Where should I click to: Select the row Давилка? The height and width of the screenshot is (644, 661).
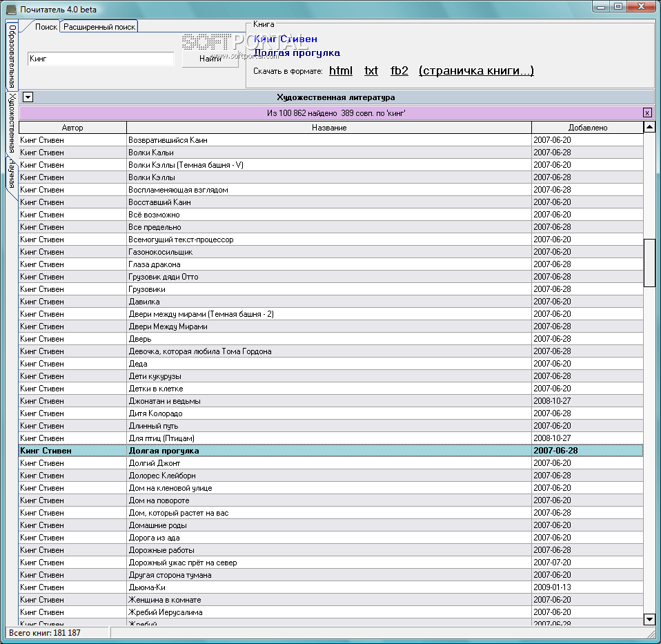[x=331, y=302]
